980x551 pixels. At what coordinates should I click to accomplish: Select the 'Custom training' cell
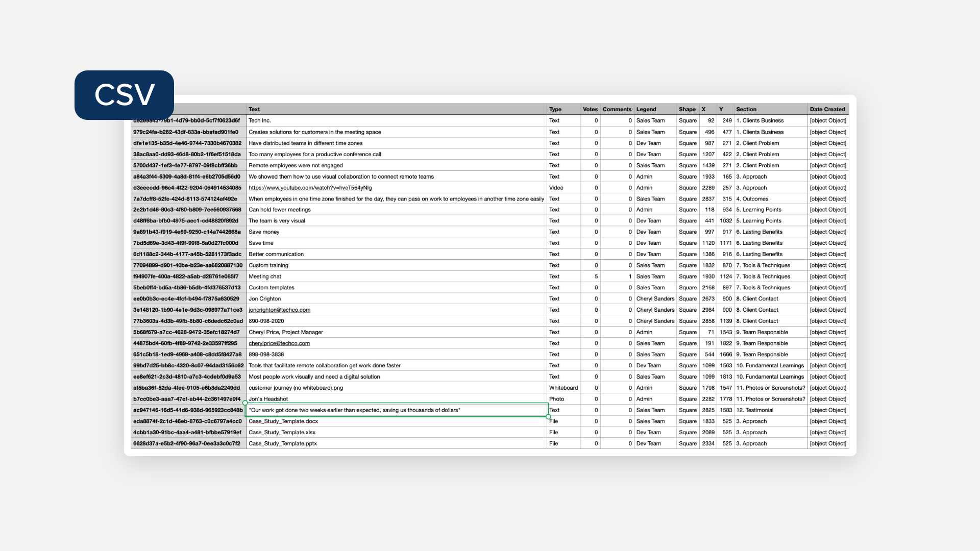point(397,266)
